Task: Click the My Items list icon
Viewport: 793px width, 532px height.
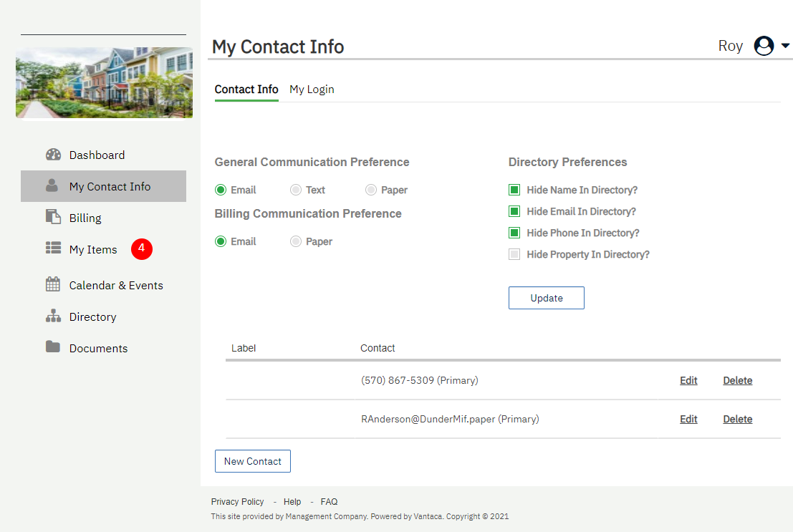Action: (53, 248)
